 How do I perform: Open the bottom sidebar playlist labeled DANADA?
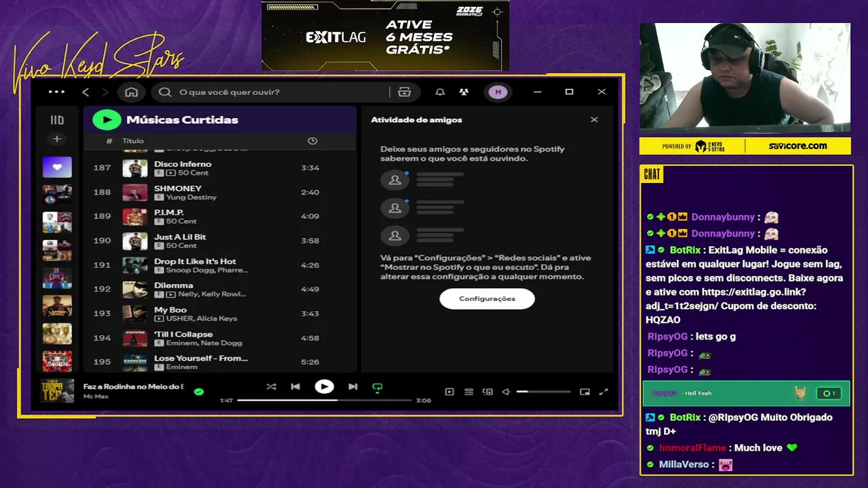point(57,361)
